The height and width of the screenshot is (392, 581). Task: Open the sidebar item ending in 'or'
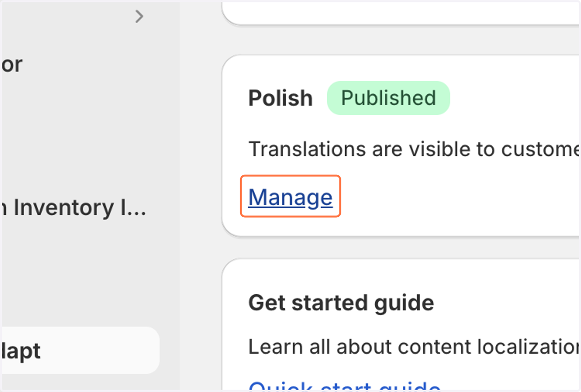pyautogui.click(x=12, y=64)
